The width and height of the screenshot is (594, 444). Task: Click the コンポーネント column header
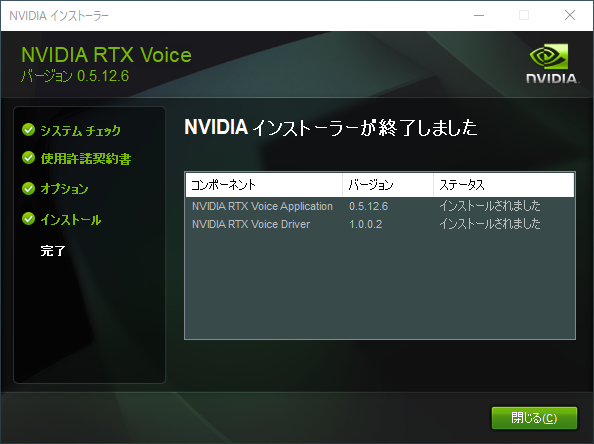coord(264,185)
